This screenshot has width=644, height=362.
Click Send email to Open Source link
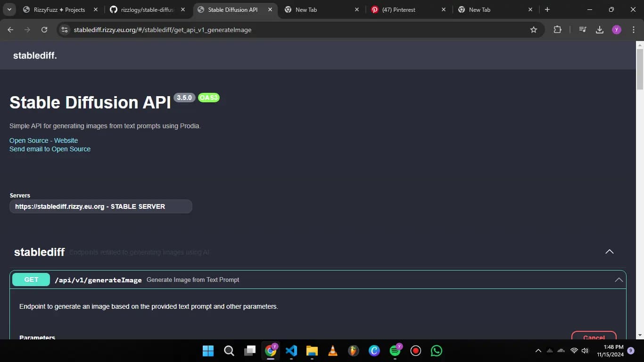point(50,149)
